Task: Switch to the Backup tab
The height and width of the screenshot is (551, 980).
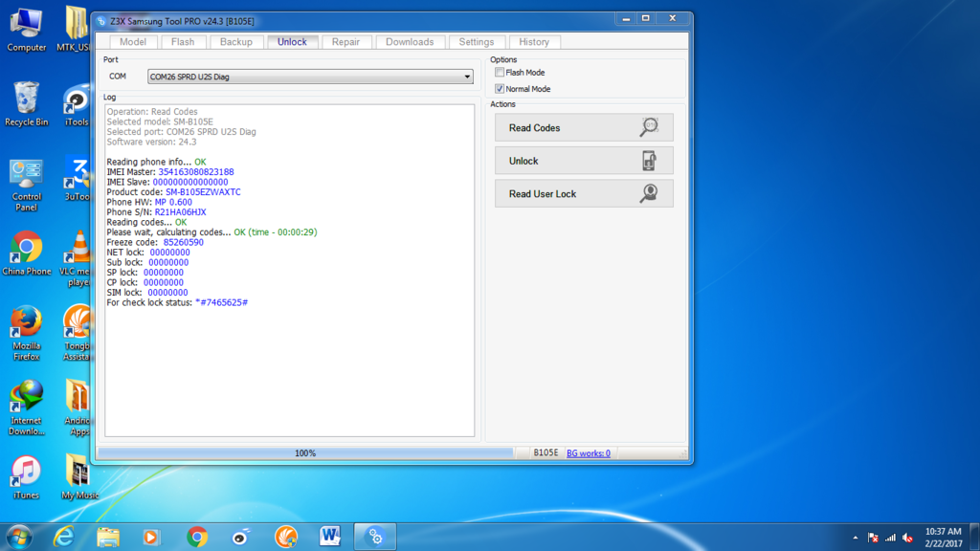Action: (235, 42)
